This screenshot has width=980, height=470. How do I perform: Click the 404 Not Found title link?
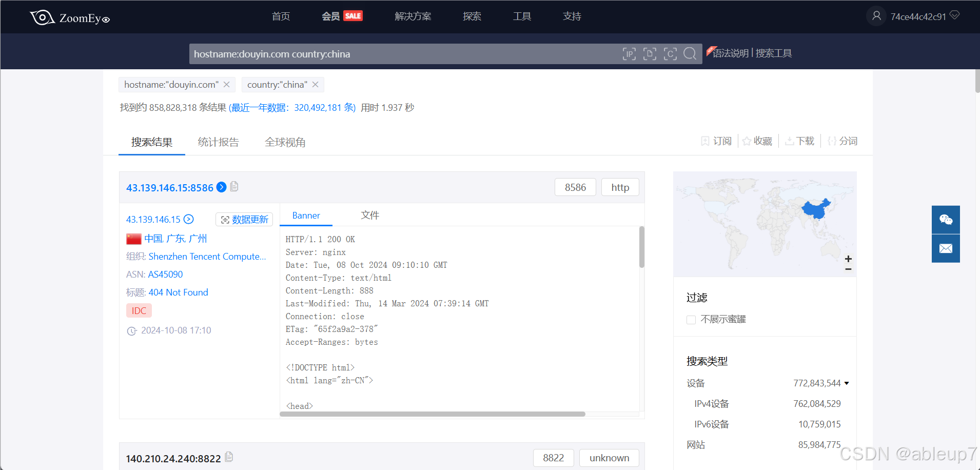(179, 292)
